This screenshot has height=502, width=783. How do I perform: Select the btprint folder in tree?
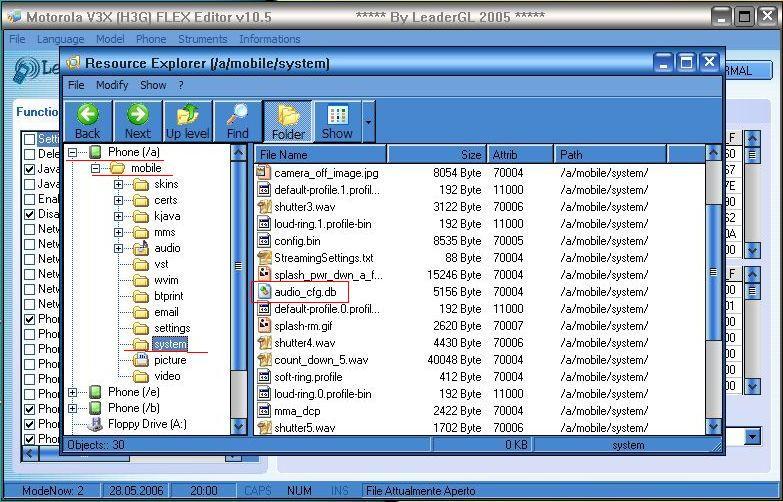168,296
